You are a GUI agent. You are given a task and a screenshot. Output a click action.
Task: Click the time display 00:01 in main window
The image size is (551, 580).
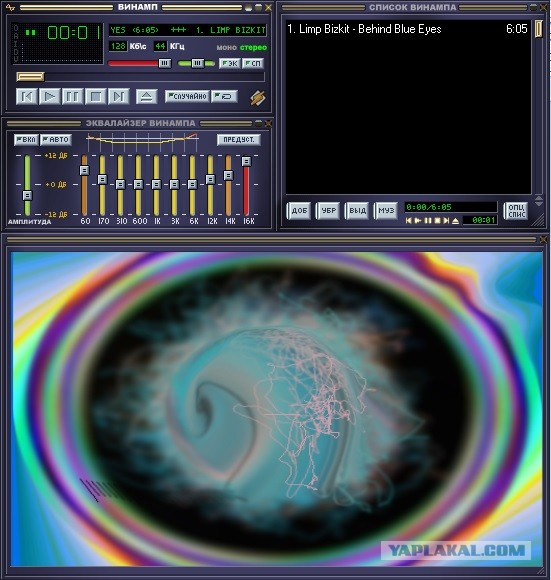(74, 33)
